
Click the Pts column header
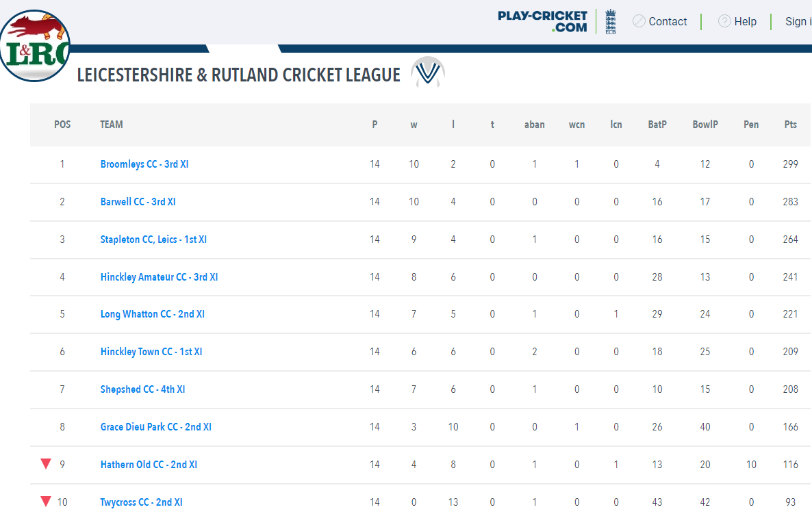tap(790, 125)
